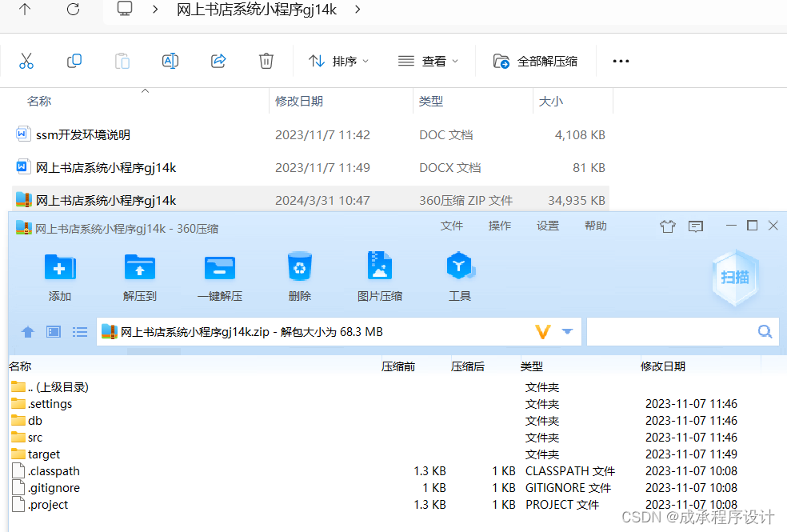Sort archive list by 修改日期 column in 360压缩
The height and width of the screenshot is (532, 787).
(662, 366)
